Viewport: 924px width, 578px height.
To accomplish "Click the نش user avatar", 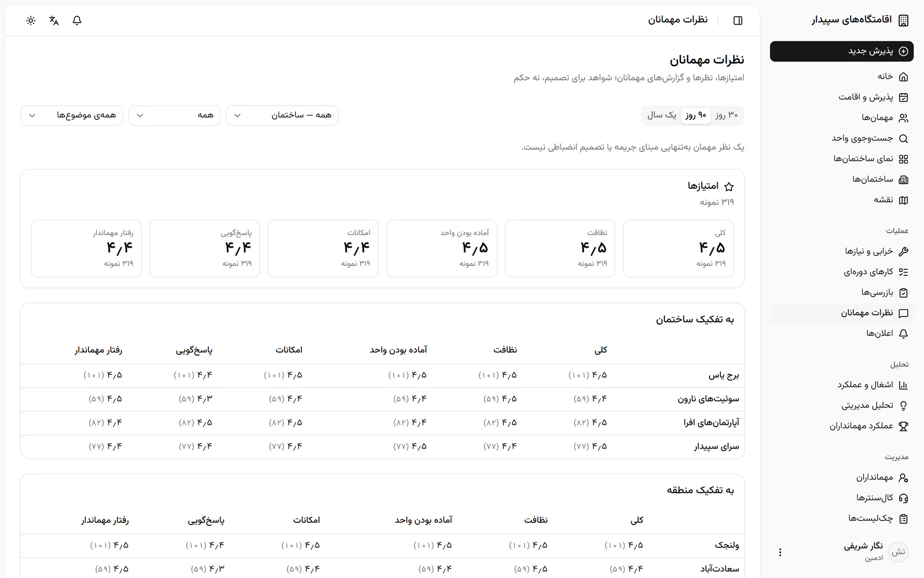I will click(x=898, y=552).
